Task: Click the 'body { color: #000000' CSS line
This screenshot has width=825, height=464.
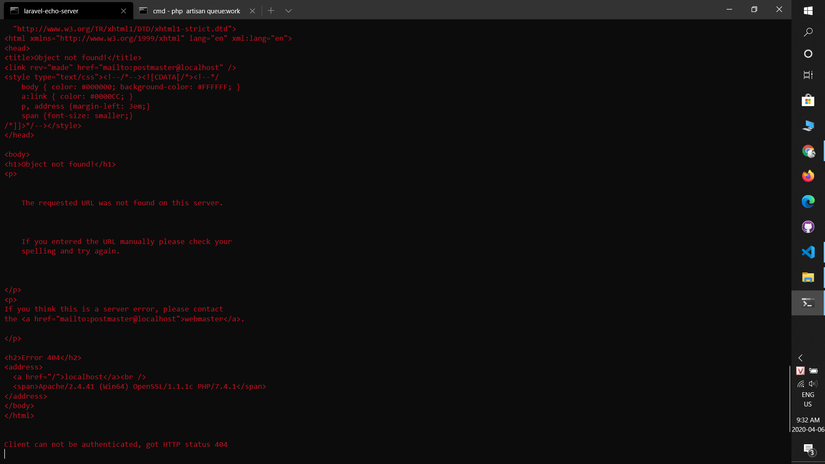Action: 130,87
